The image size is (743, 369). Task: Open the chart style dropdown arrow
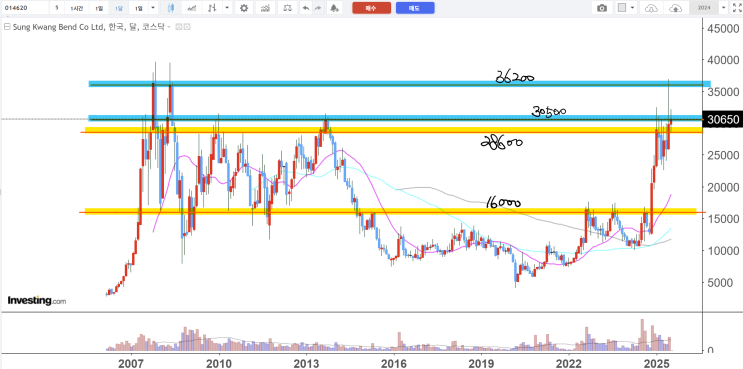click(x=227, y=8)
